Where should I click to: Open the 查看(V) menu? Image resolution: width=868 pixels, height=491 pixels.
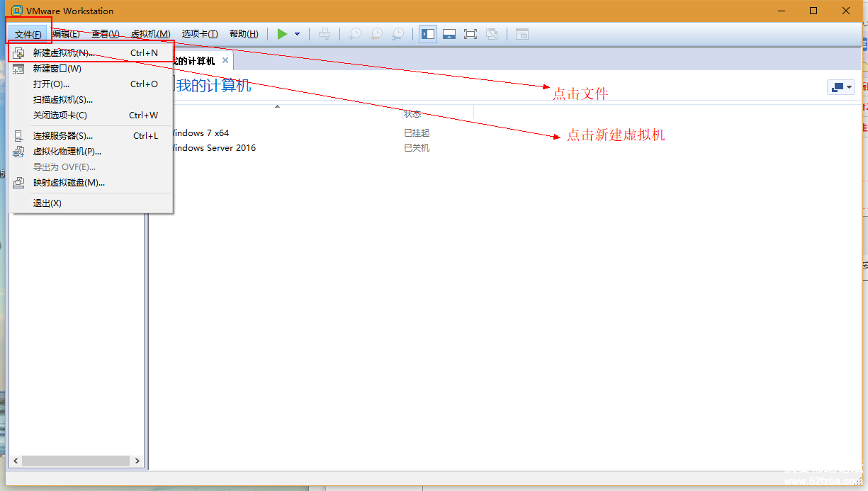tap(105, 34)
